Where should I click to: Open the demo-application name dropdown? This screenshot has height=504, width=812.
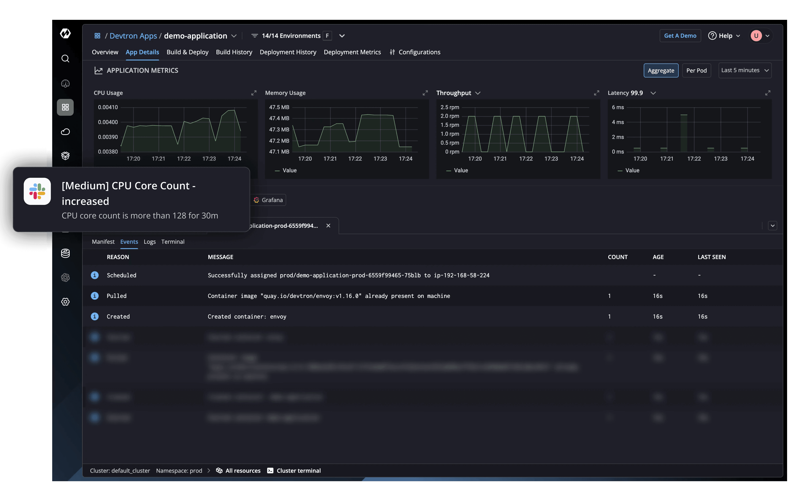234,36
